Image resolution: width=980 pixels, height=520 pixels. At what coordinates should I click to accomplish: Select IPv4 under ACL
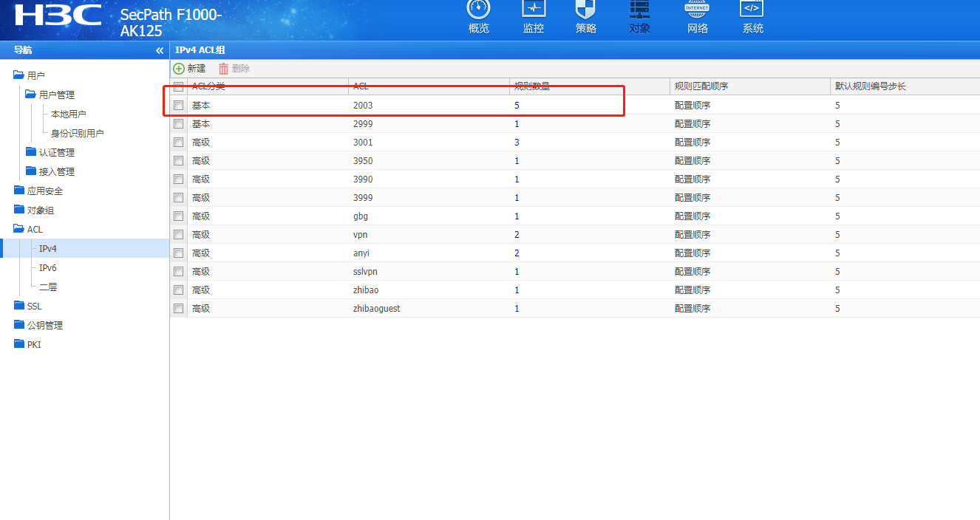[x=48, y=248]
